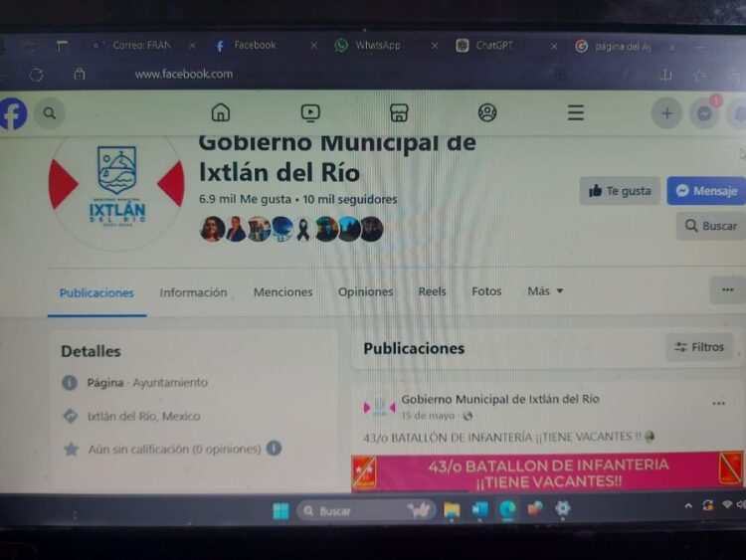746x560 pixels.
Task: Click the split screen icon in address bar
Action: (665, 76)
